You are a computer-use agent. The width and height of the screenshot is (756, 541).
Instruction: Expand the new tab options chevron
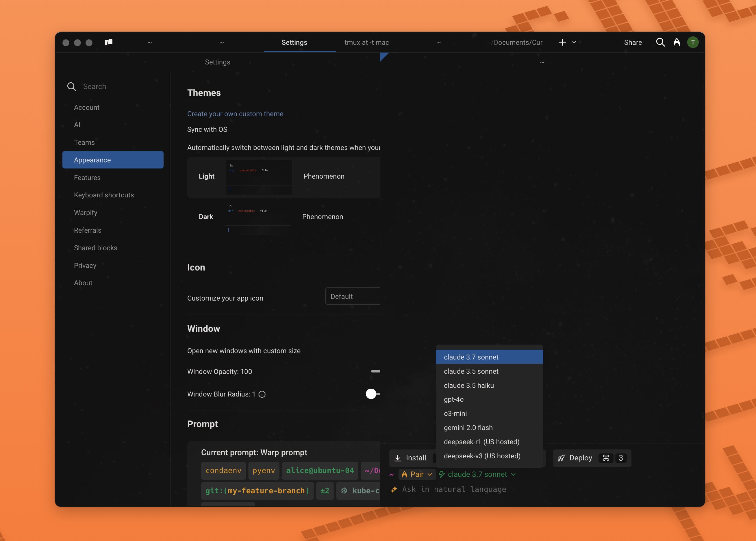pos(574,42)
